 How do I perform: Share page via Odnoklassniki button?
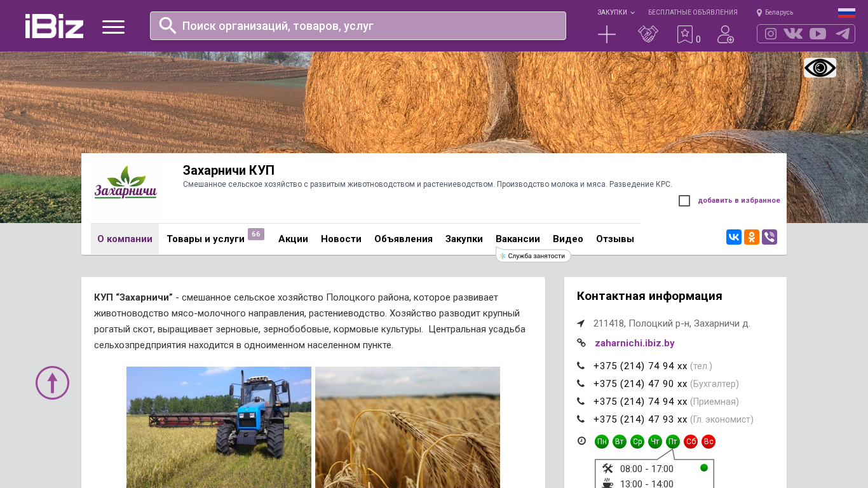coord(752,237)
